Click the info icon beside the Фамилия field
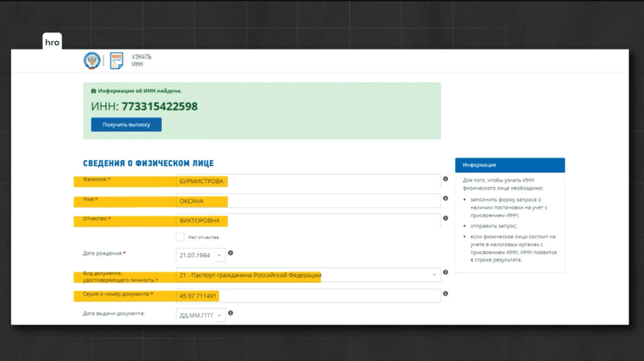The image size is (644, 361). [446, 180]
